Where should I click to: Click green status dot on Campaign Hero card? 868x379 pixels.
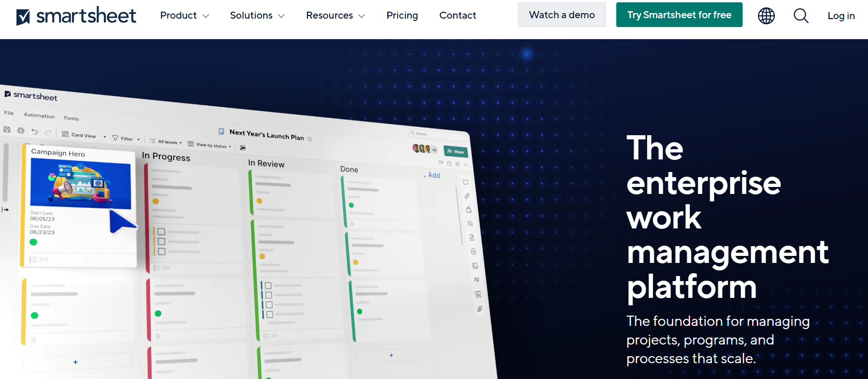point(34,242)
